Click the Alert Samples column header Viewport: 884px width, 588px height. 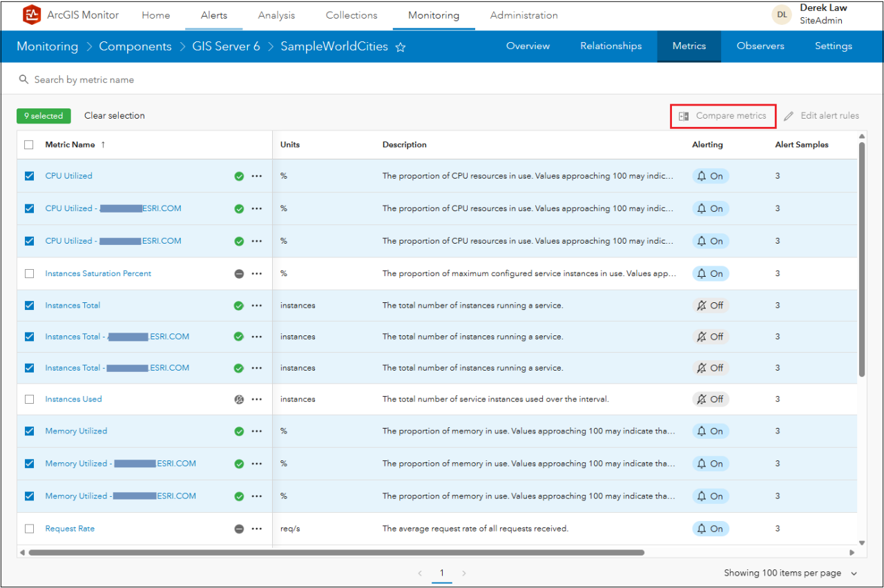[802, 145]
